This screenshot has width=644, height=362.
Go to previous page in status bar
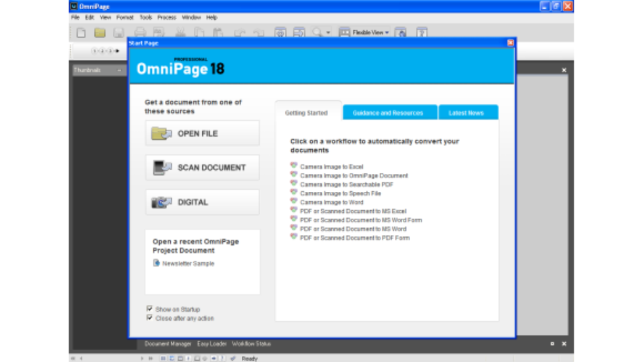point(81,358)
